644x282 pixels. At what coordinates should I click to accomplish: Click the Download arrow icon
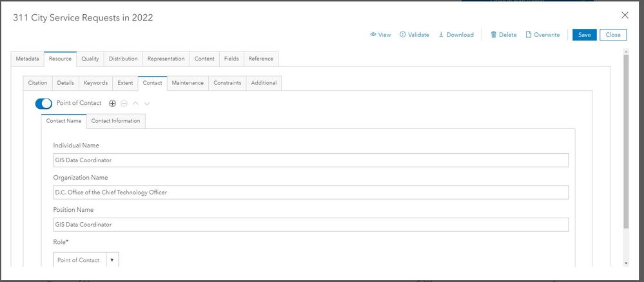click(442, 35)
